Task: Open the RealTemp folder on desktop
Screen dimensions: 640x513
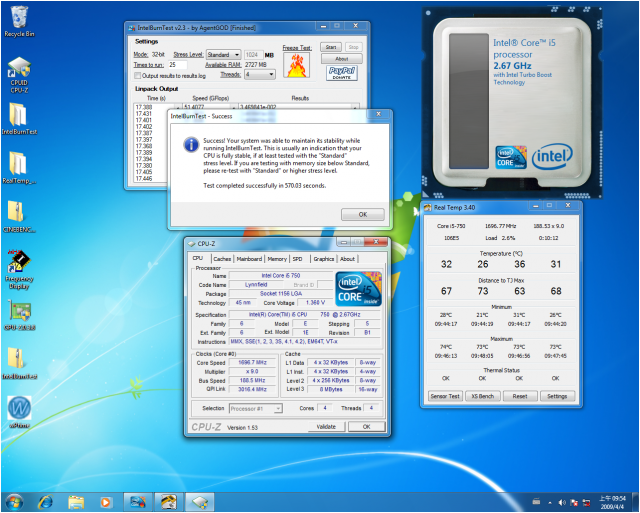Action: tap(19, 167)
